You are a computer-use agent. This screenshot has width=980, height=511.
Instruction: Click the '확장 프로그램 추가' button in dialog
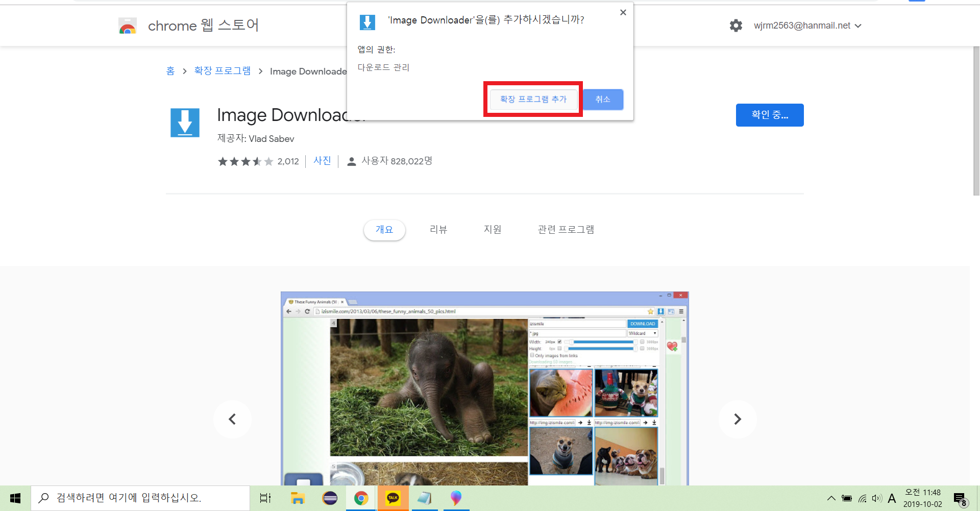tap(533, 100)
